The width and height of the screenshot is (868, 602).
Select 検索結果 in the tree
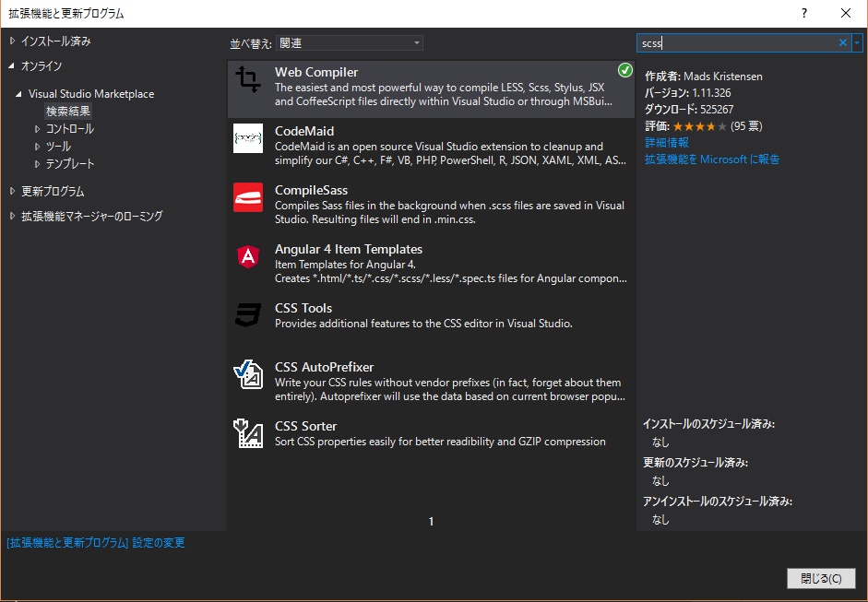68,112
